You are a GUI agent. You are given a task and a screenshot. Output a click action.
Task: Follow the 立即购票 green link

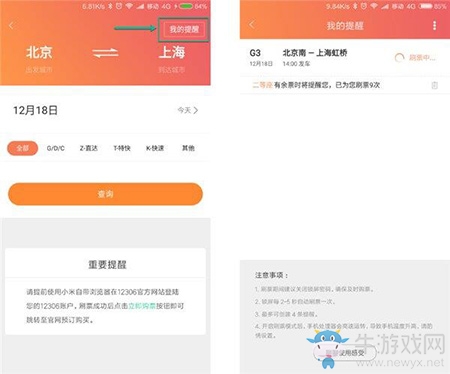click(142, 306)
